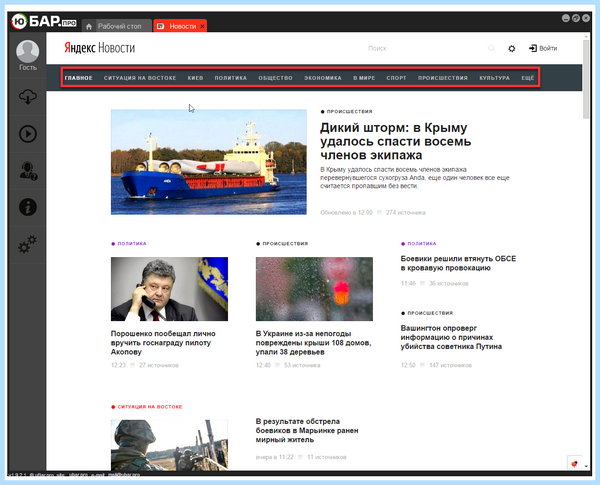Open the small dropdown arrow beside bug icon

586,466
